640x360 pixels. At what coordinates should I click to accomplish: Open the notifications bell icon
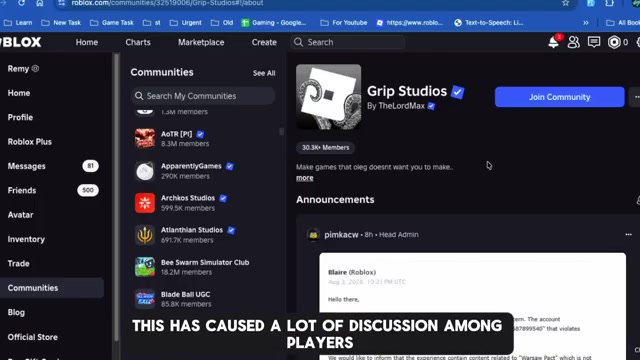553,42
